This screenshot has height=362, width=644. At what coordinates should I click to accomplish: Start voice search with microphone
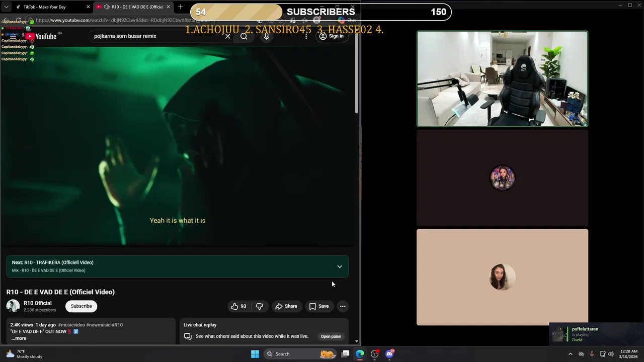(267, 36)
